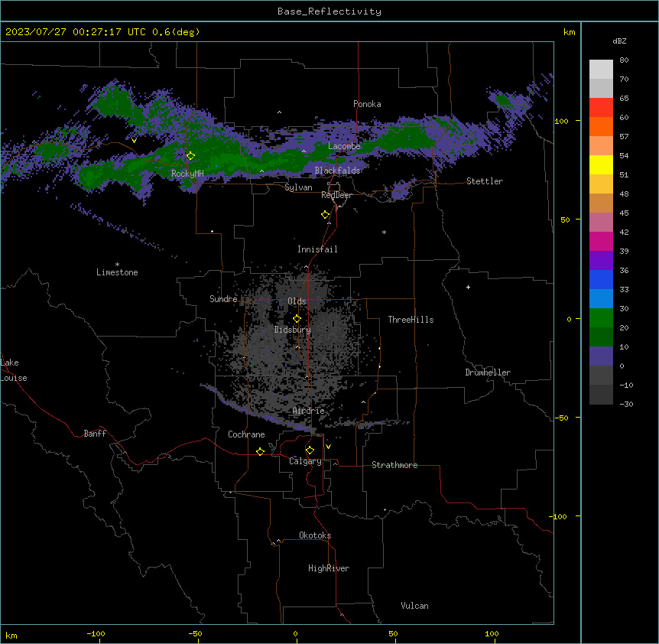The image size is (659, 644).
Task: Click the Ponoka city label
Action: click(367, 104)
